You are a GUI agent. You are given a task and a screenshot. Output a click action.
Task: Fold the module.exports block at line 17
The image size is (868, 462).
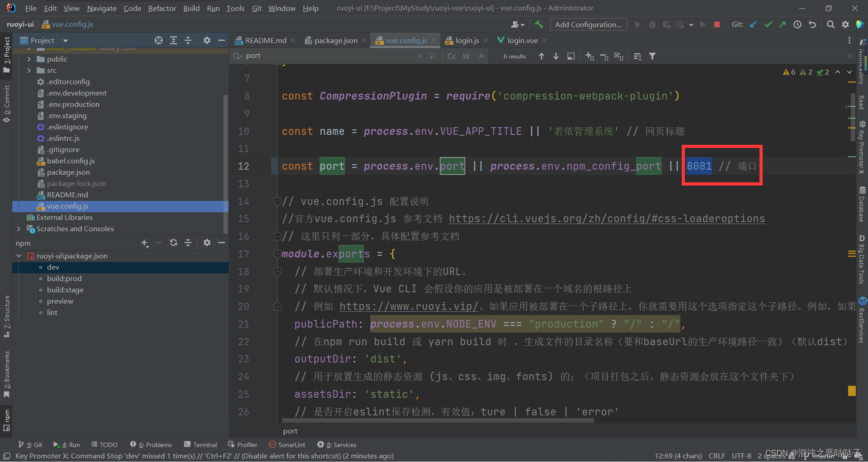[x=277, y=254]
